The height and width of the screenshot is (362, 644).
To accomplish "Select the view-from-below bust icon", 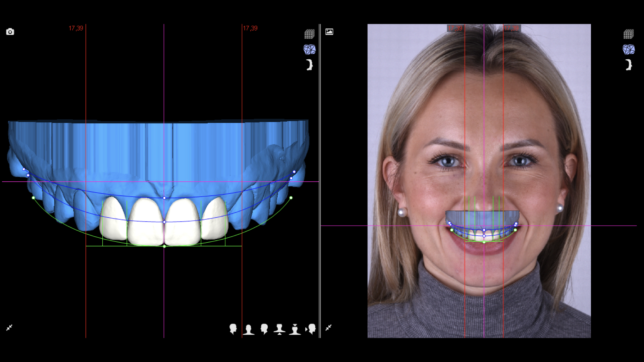I will 279,329.
